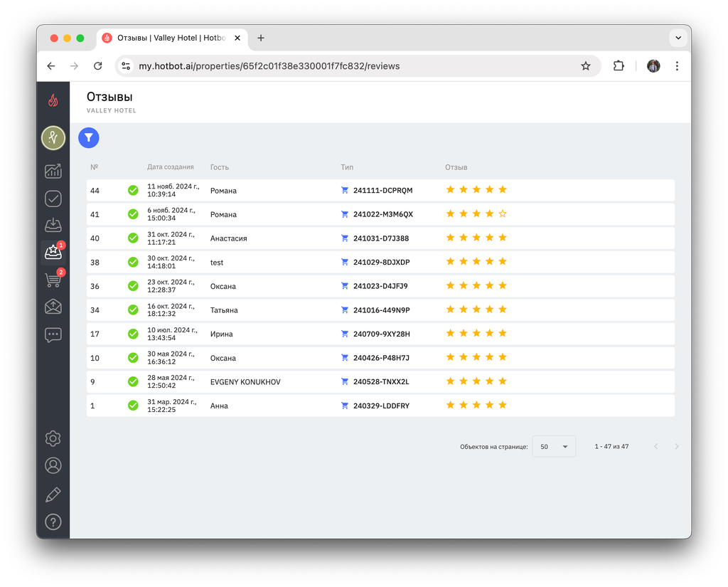
Task: Go back with the browser back arrow
Action: coord(51,66)
